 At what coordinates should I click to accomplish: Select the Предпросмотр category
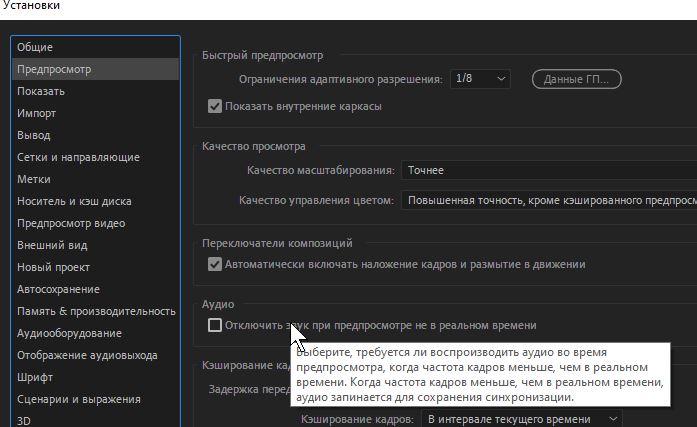point(96,69)
